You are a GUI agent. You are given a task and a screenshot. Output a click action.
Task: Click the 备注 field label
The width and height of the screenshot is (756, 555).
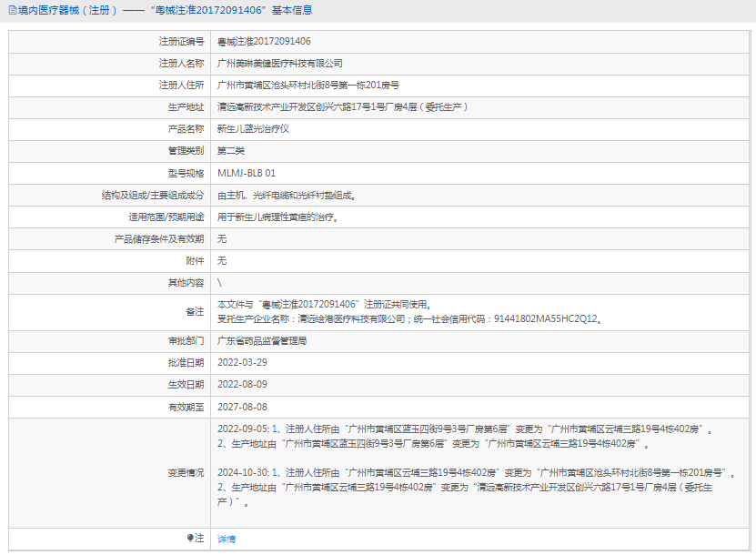[195, 311]
